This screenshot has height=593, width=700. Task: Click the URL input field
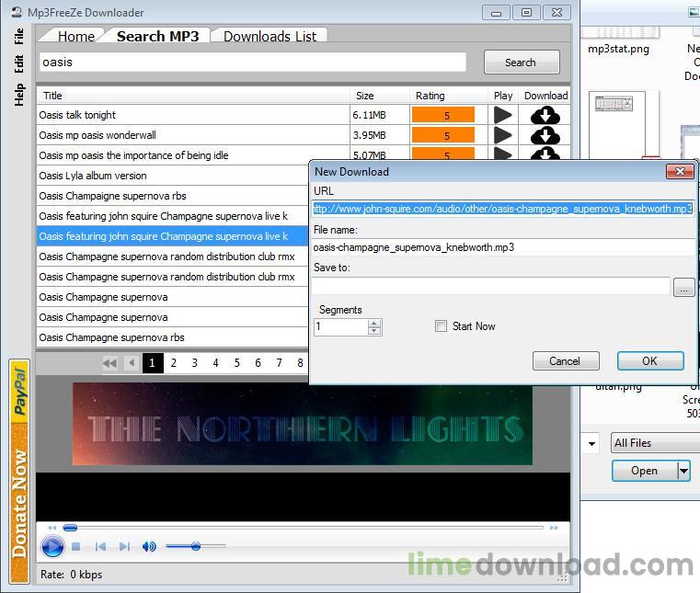click(502, 209)
